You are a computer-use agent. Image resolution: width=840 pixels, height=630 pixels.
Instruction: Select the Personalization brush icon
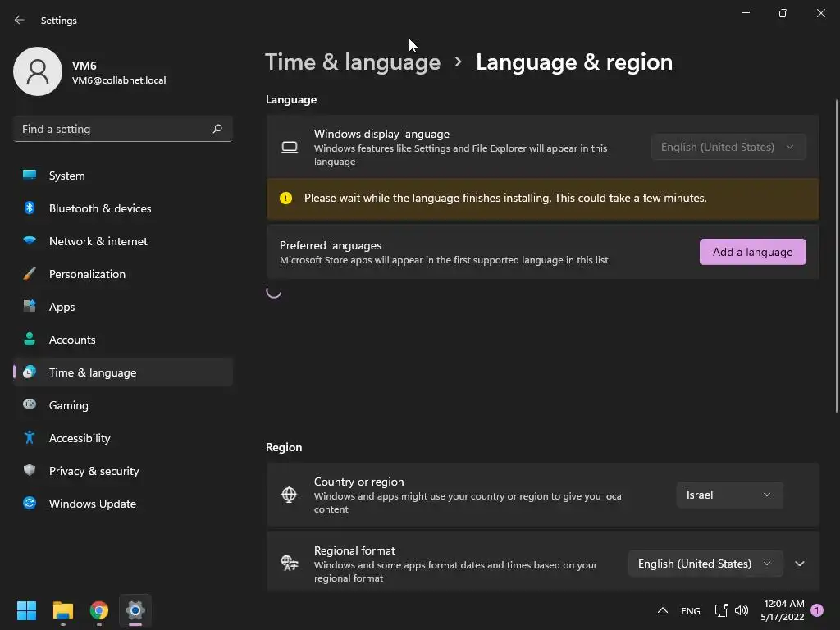pyautogui.click(x=30, y=274)
